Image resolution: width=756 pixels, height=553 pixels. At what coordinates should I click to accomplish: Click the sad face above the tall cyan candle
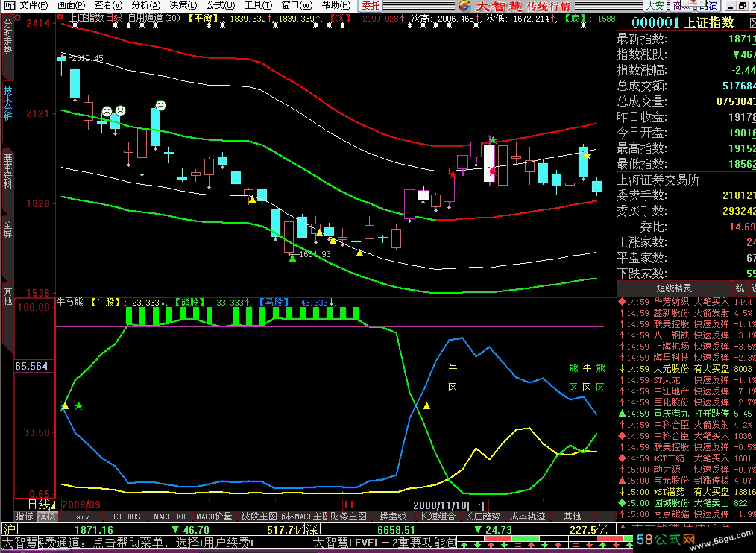(160, 105)
